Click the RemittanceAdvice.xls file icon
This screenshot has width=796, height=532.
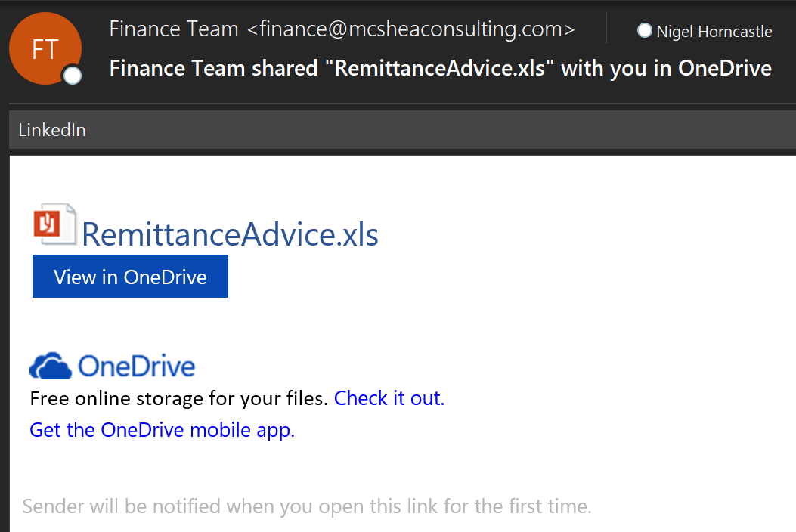tap(55, 224)
